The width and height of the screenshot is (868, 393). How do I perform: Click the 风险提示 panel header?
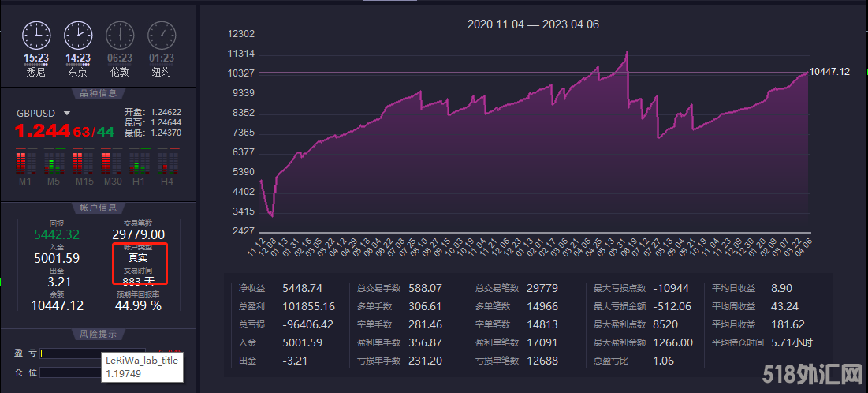(x=99, y=334)
